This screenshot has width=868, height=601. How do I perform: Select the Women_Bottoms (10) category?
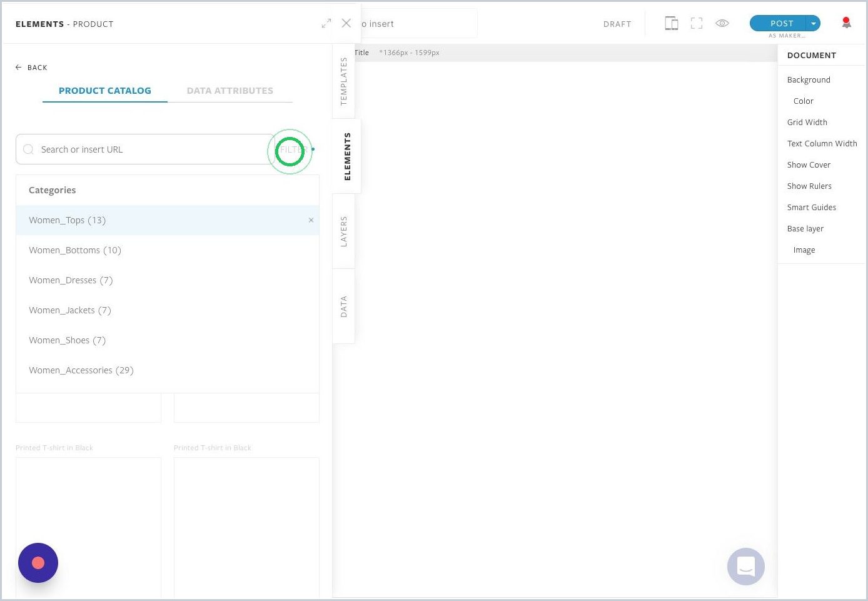pos(168,250)
